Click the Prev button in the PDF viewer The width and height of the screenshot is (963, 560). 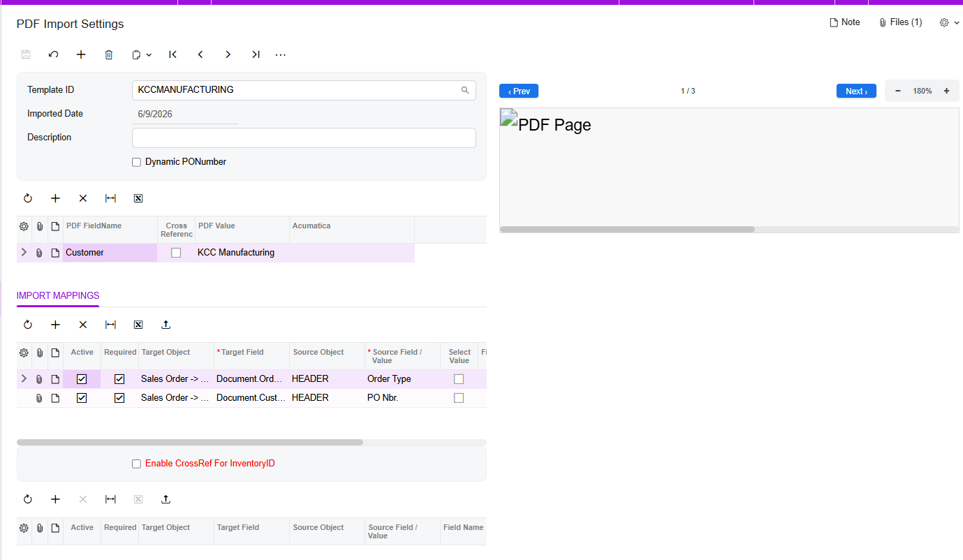pyautogui.click(x=519, y=91)
